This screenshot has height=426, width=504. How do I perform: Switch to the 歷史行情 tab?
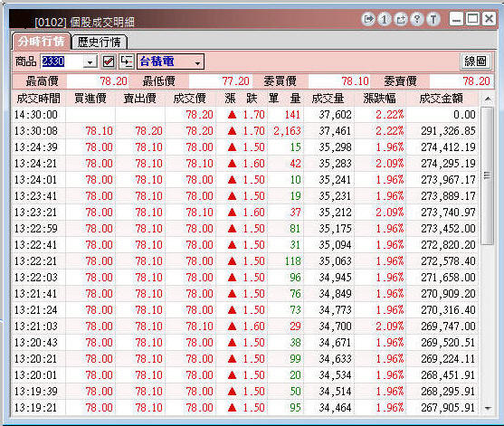pyautogui.click(x=100, y=42)
